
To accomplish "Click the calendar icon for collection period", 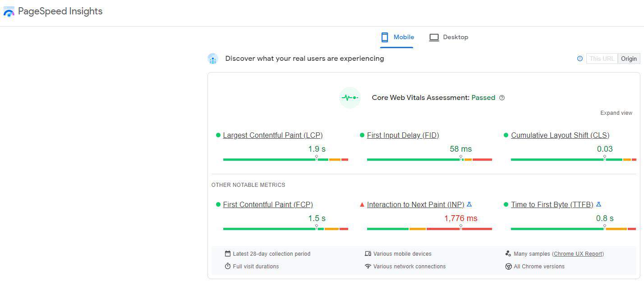I will coord(228,254).
